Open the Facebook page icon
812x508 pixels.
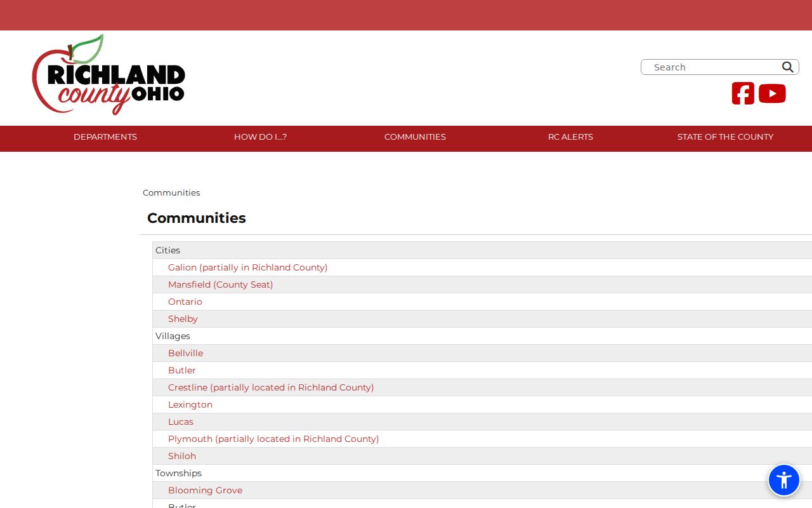[x=743, y=93]
